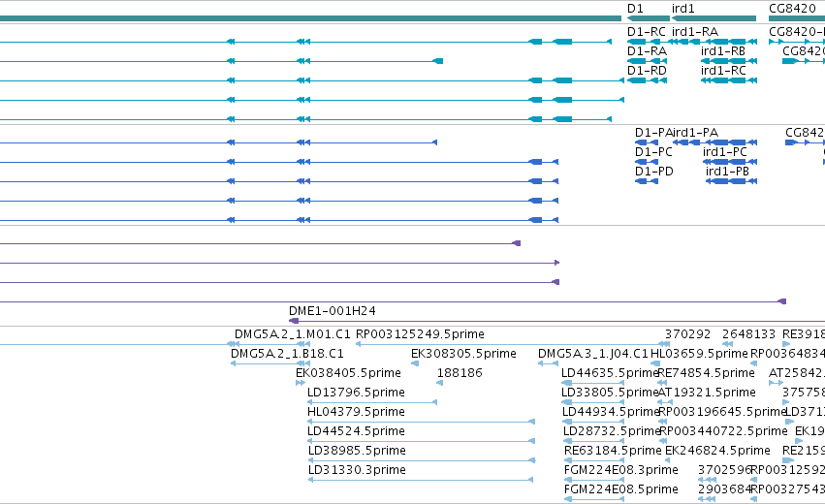Select EST HL03659.5prime
This screenshot has width=825, height=504.
tap(699, 354)
